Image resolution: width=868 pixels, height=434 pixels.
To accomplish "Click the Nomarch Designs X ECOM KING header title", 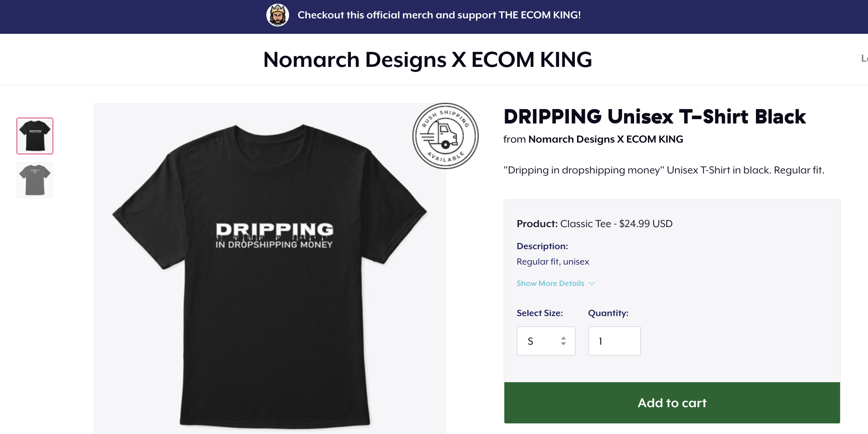I will pyautogui.click(x=428, y=60).
